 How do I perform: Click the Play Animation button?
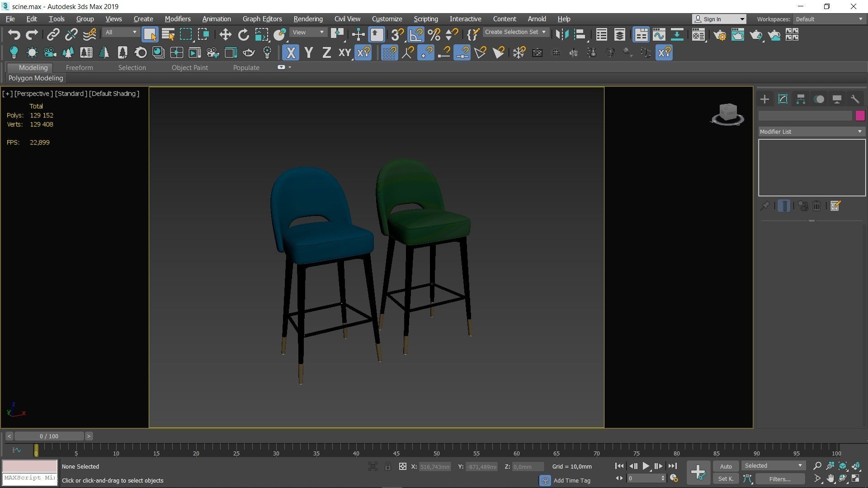click(x=646, y=466)
